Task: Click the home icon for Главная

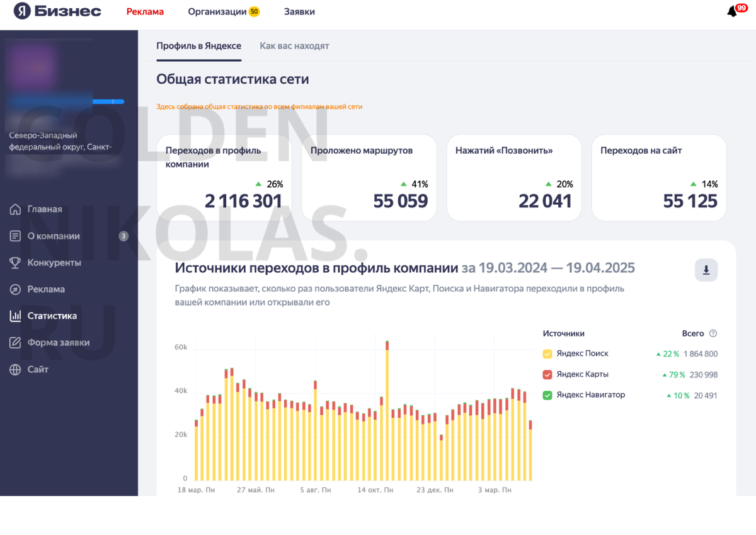Action: tap(15, 209)
